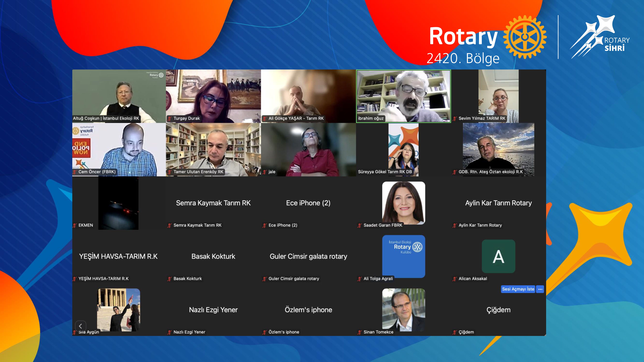Viewport: 644px width, 362px height.
Task: Click the large centered 'Basak Kokturk' text
Action: 213,256
